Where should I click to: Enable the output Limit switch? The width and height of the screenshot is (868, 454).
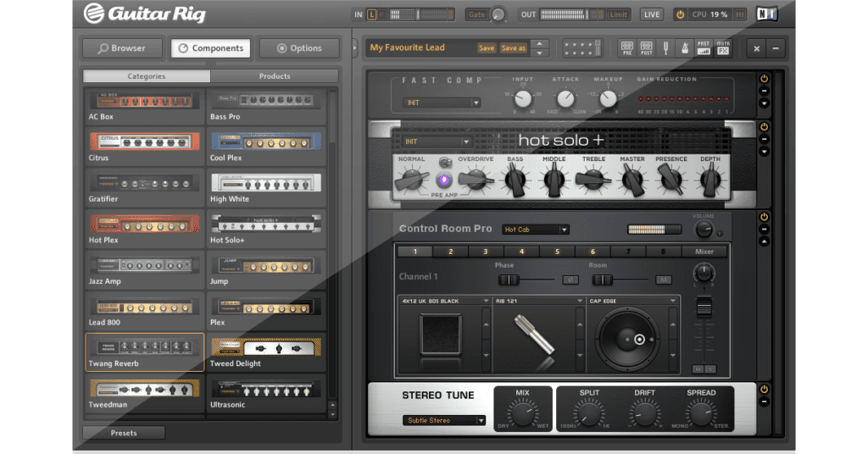(x=618, y=14)
